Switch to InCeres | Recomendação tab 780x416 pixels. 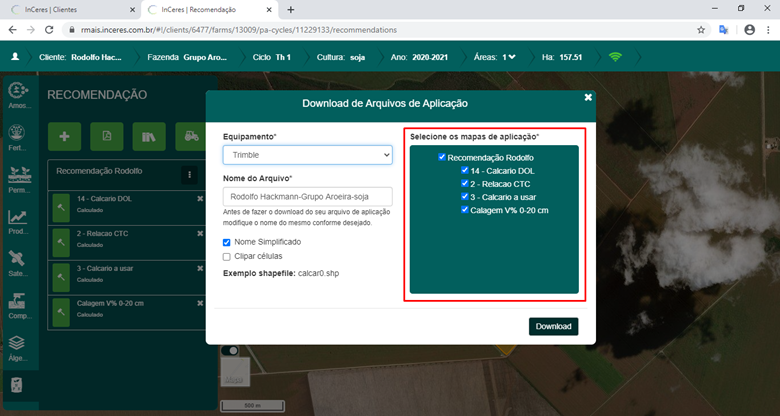coord(209,9)
